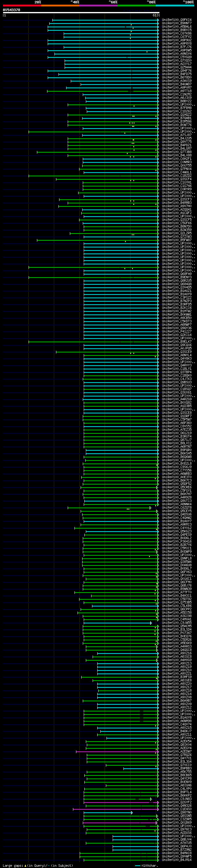Click the UniRef100_C9JN83 hit
The image size is (197, 868).
[x=176, y=799]
